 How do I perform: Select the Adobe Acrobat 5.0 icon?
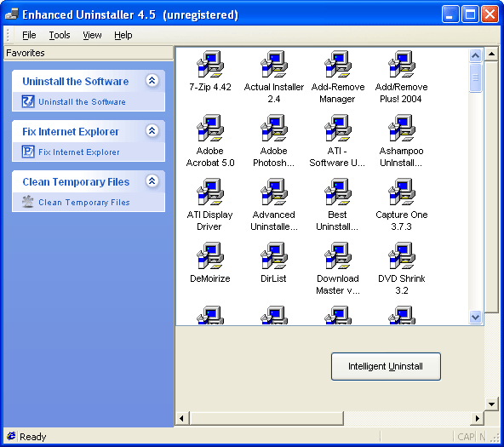point(210,128)
